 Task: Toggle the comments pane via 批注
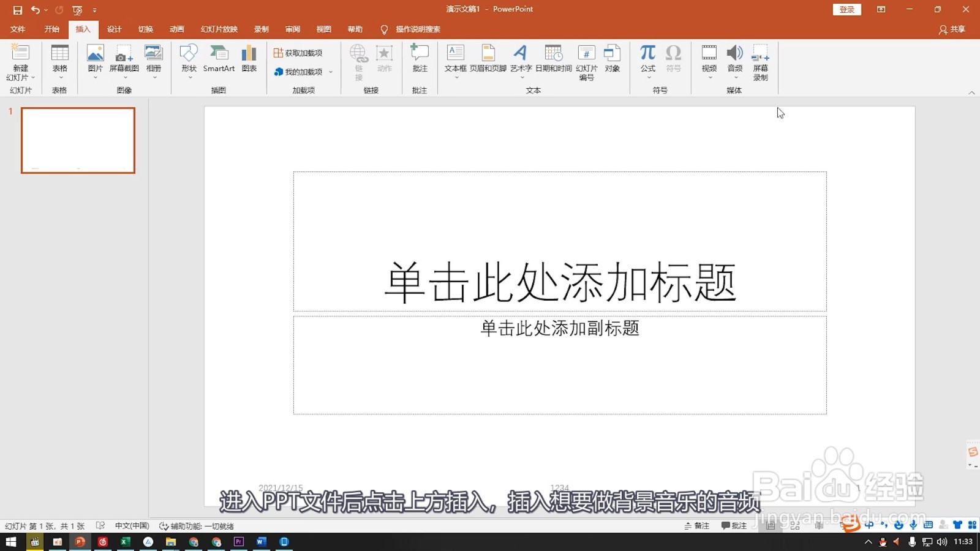tap(734, 525)
